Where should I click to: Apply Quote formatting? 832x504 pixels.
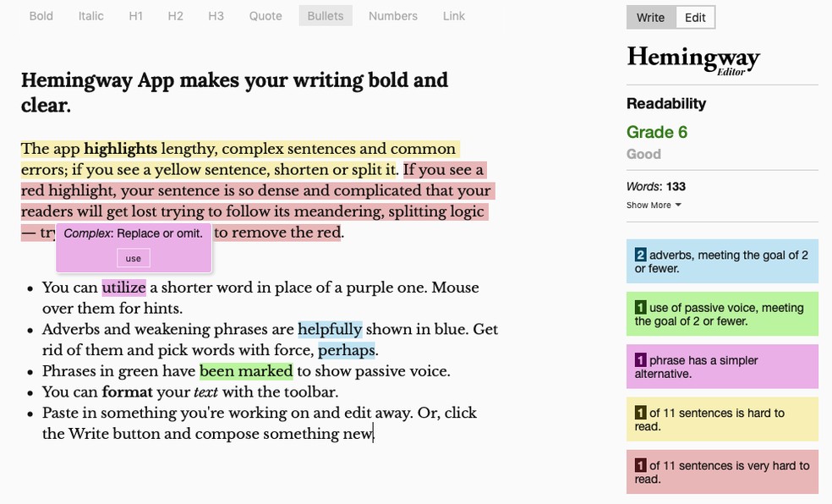pyautogui.click(x=265, y=16)
